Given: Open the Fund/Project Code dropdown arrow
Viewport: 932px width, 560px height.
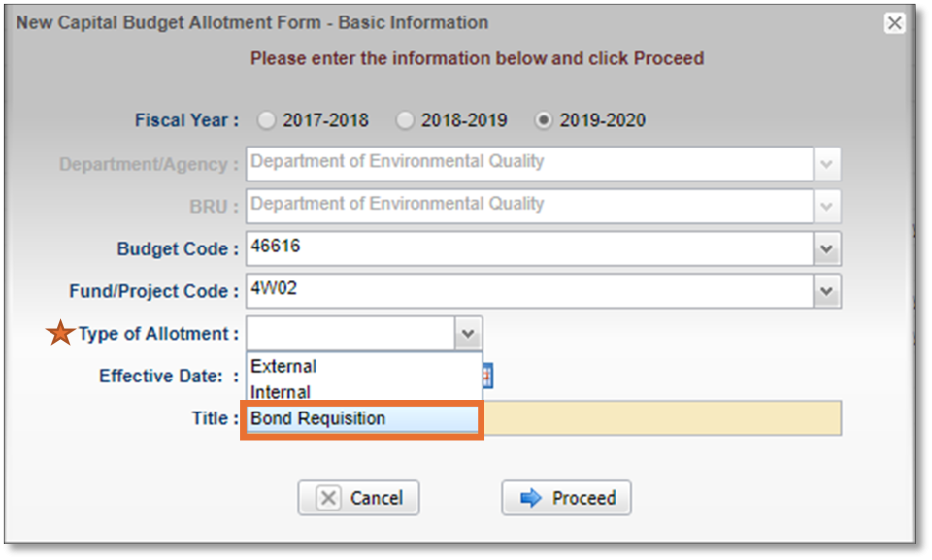Looking at the screenshot, I should [x=826, y=291].
